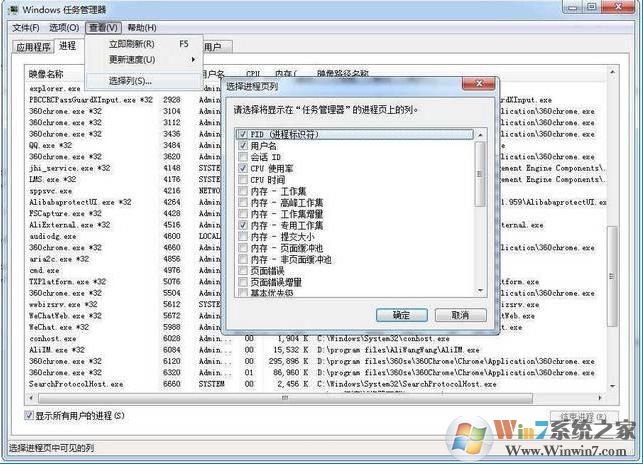Switch to the 进程 tab
The height and width of the screenshot is (465, 643).
(x=68, y=46)
